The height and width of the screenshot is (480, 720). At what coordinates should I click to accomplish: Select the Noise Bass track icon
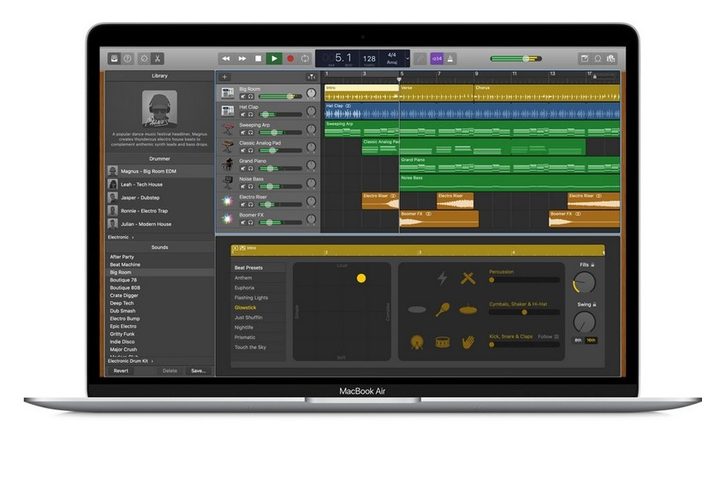tap(227, 182)
